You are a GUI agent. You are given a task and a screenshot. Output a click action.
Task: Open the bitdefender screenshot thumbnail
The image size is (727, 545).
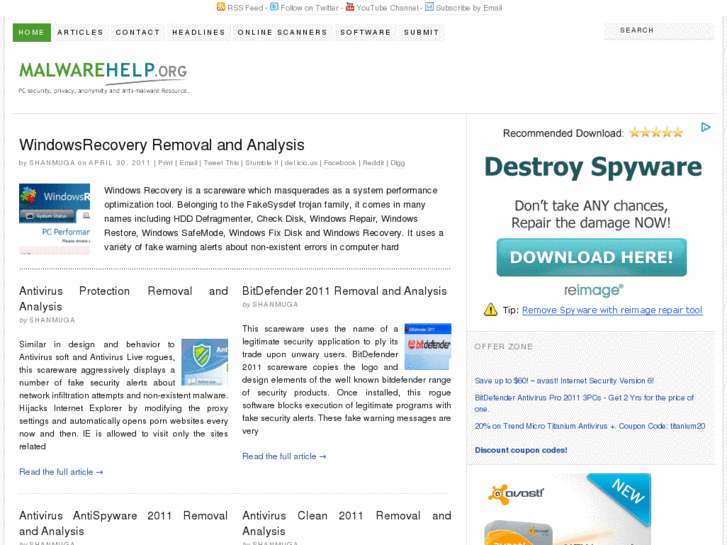(x=427, y=346)
